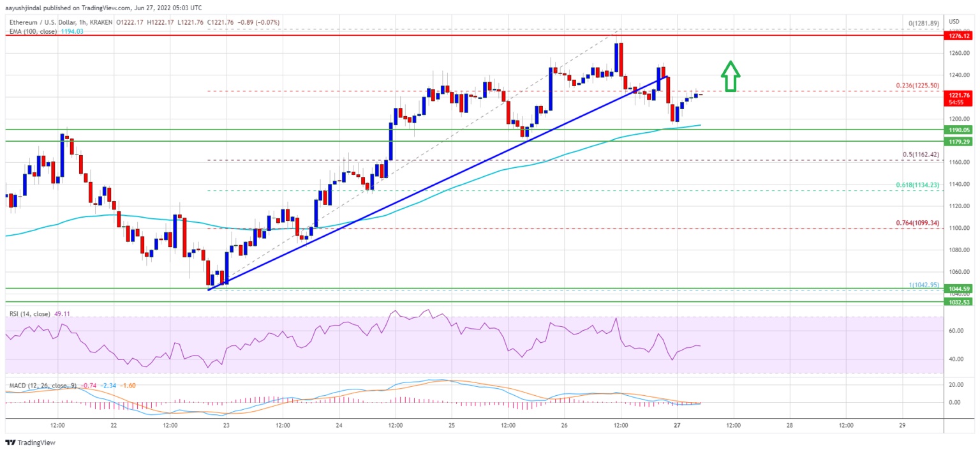This screenshot has height=452, width=980.
Task: Click the 1179.29 green support price label
Action: (x=959, y=141)
